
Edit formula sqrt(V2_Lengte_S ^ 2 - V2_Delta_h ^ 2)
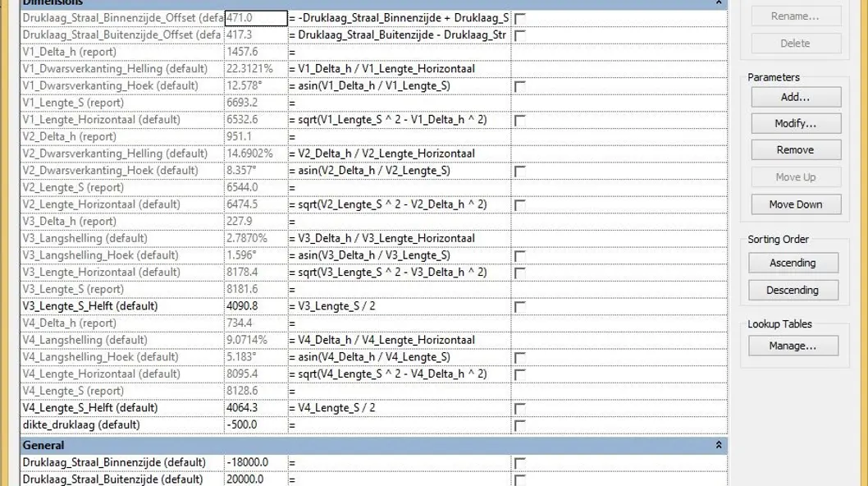pyautogui.click(x=399, y=204)
